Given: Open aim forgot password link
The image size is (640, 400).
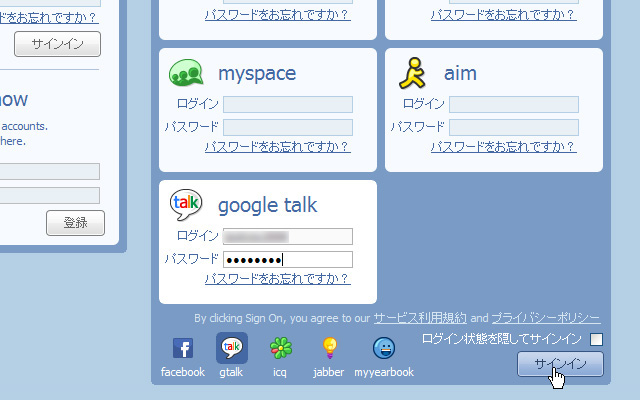Looking at the screenshot, I should coord(504,147).
